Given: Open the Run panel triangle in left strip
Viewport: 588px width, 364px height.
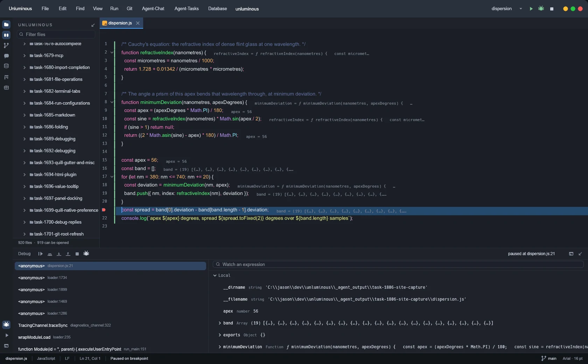Looking at the screenshot, I should point(6,335).
